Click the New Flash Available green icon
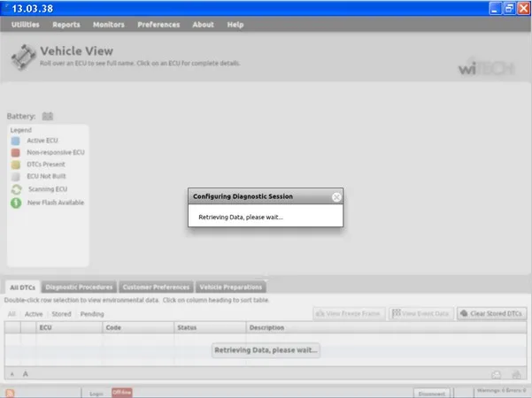Viewport: 532px width, 398px height. (16, 203)
